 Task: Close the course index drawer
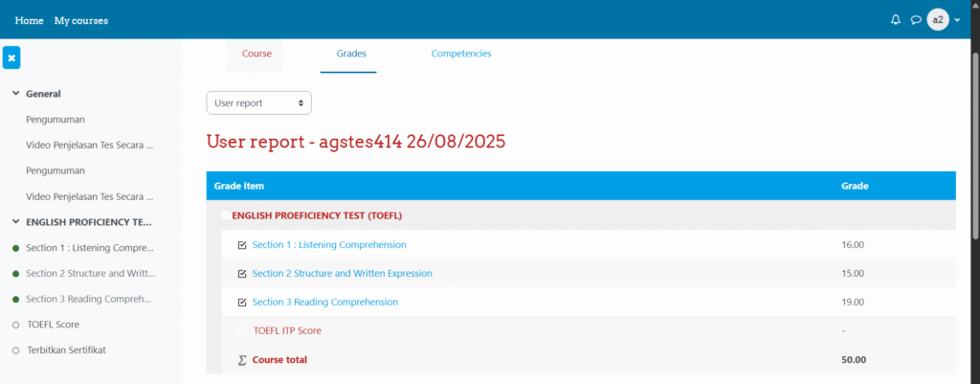(x=11, y=57)
